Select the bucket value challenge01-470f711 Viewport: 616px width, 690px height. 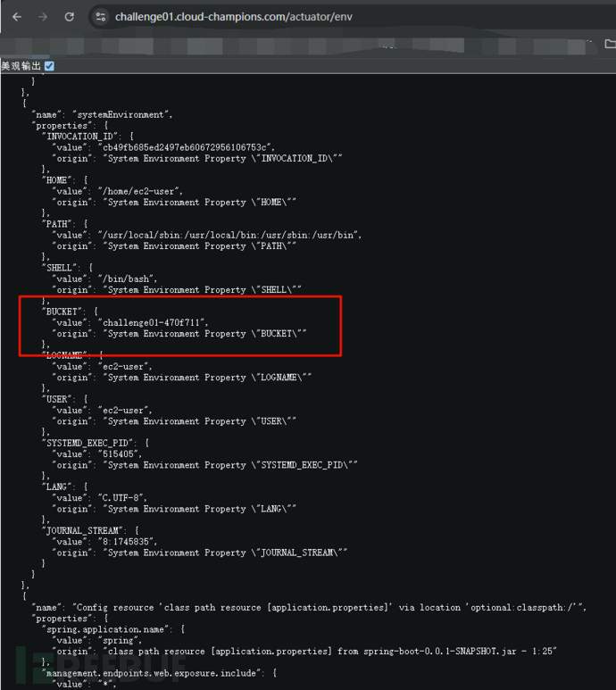pos(151,322)
